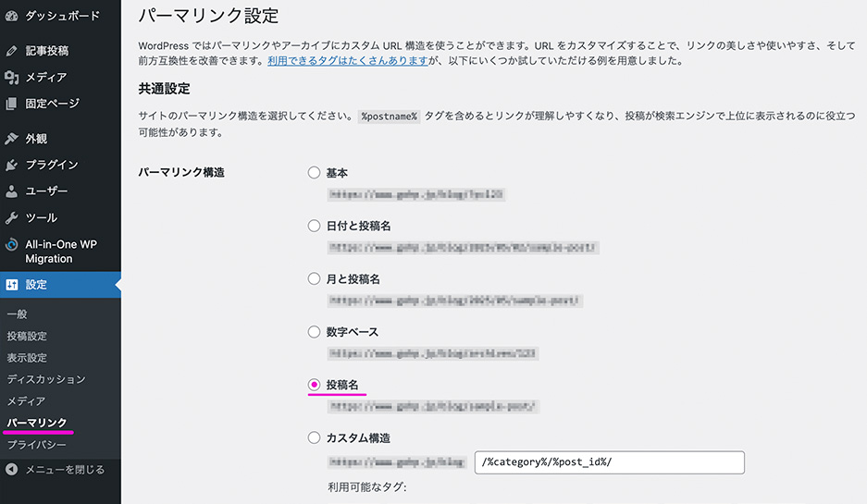Click the プラグイン plug icon
Viewport: 867px width, 504px height.
11,165
